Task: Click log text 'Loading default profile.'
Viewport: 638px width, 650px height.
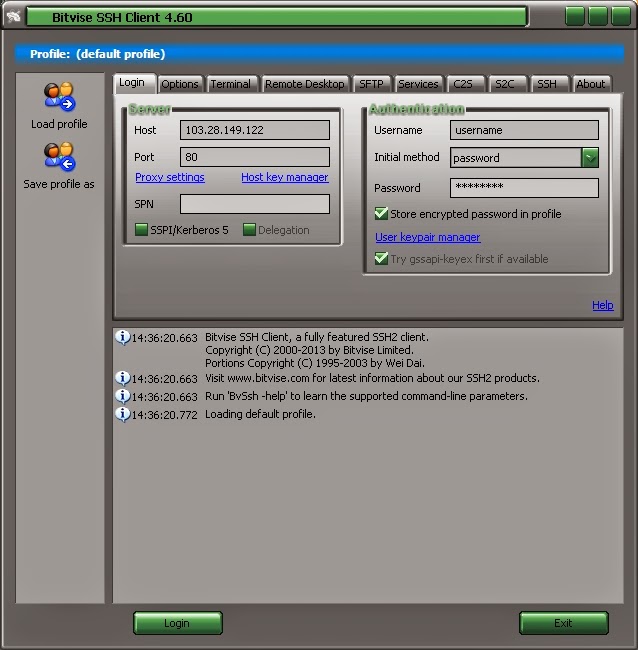Action: (260, 414)
